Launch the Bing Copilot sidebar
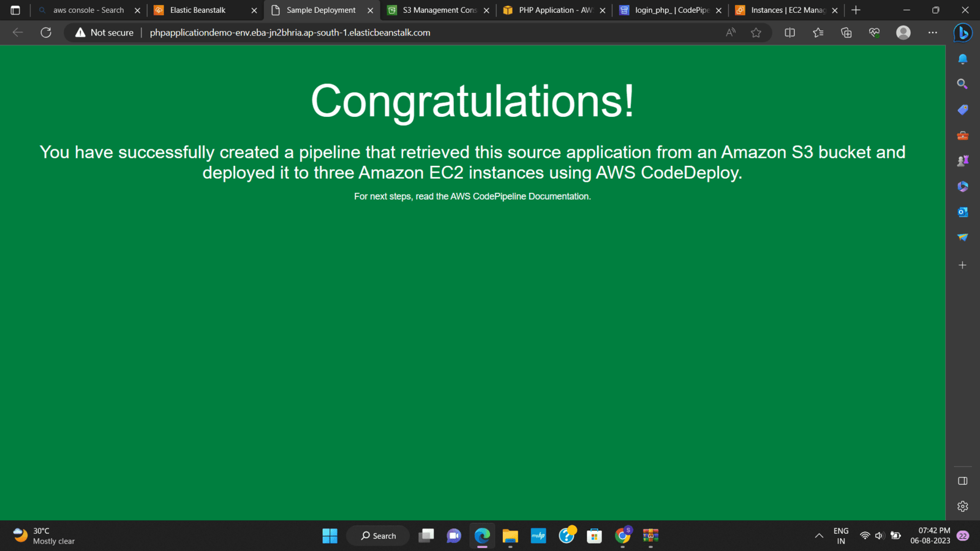 (963, 32)
